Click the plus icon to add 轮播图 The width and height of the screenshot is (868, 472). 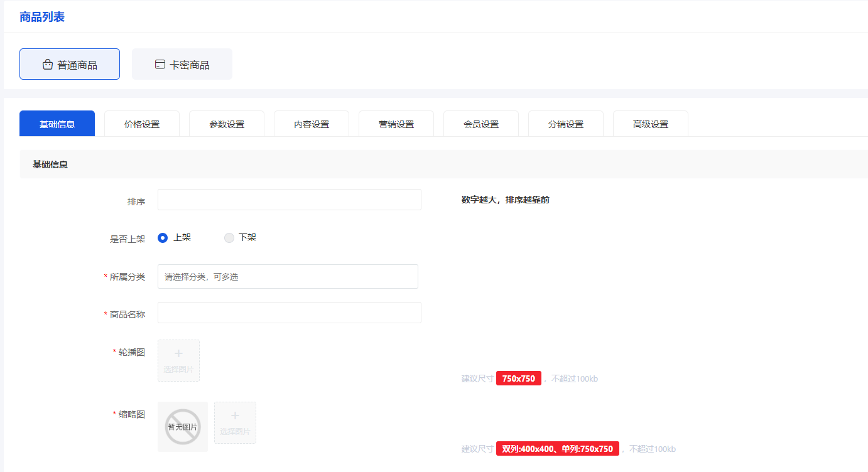(178, 354)
